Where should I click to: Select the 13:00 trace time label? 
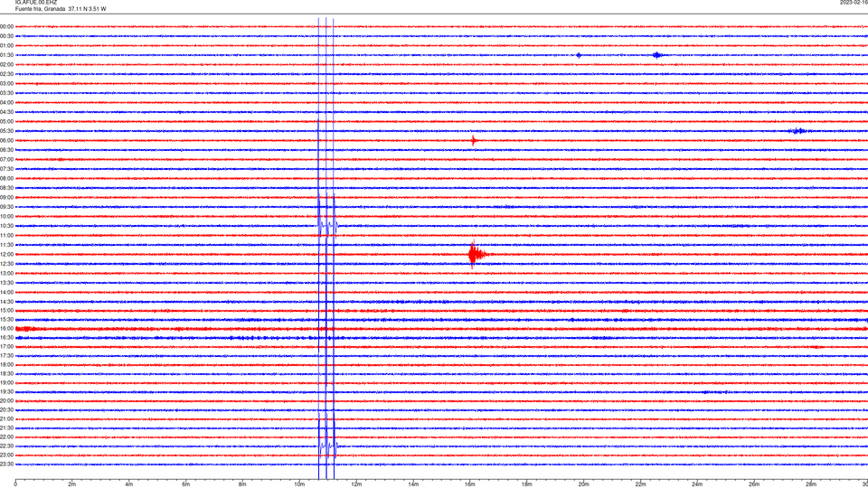click(x=6, y=273)
